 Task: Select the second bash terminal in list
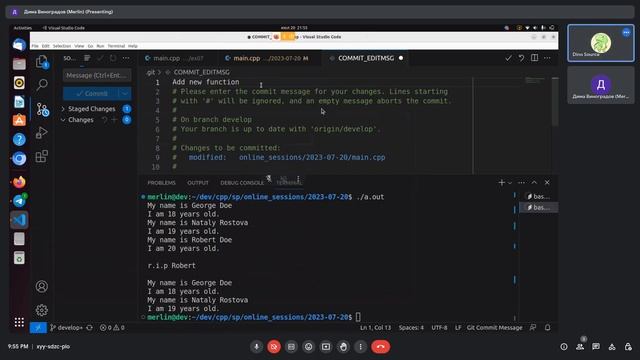539,207
